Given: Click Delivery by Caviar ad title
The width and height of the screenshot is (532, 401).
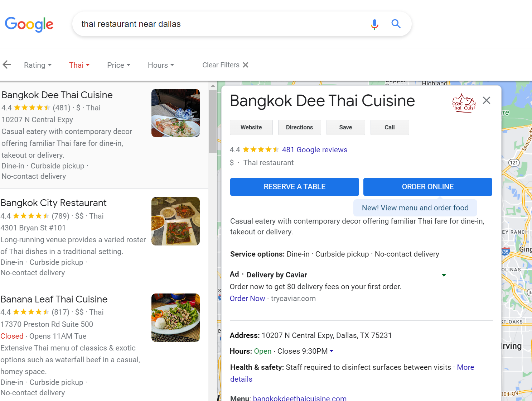Looking at the screenshot, I should tap(277, 275).
